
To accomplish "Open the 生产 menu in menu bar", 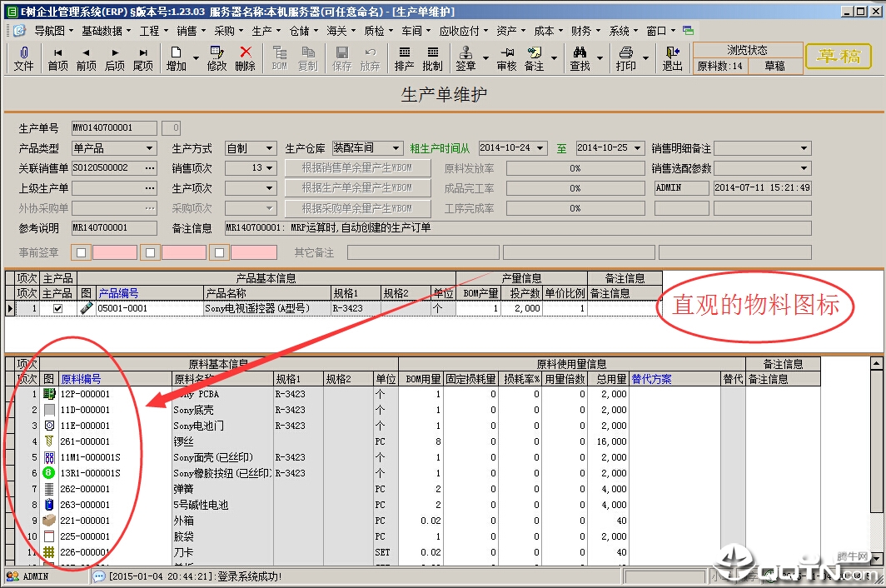I will click(x=266, y=31).
